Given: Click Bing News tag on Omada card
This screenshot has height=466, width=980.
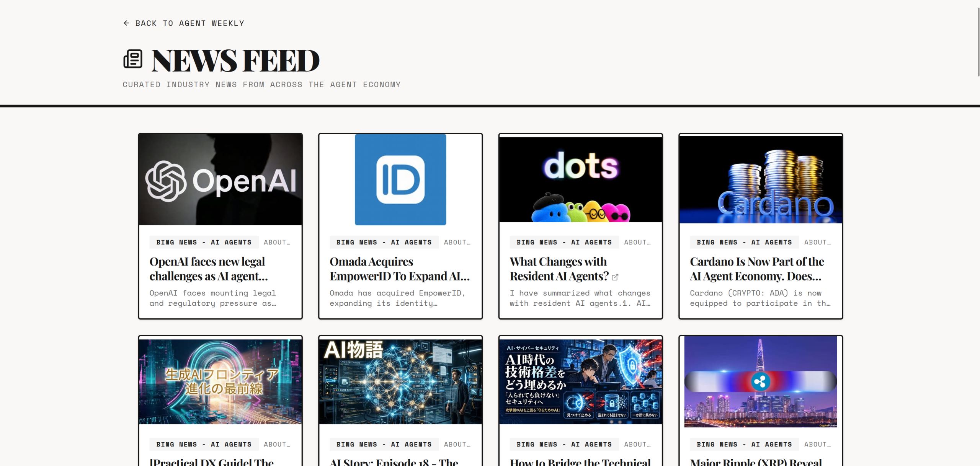Looking at the screenshot, I should pos(384,242).
